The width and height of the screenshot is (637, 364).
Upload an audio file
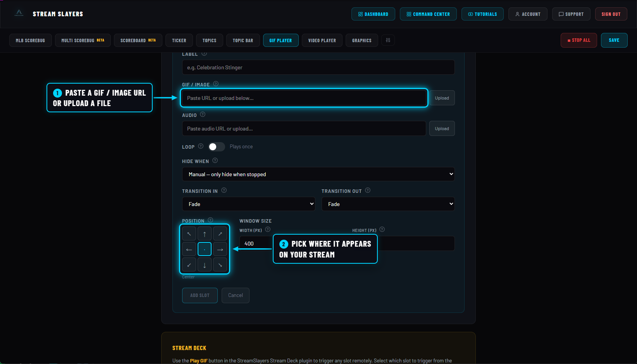pos(442,129)
